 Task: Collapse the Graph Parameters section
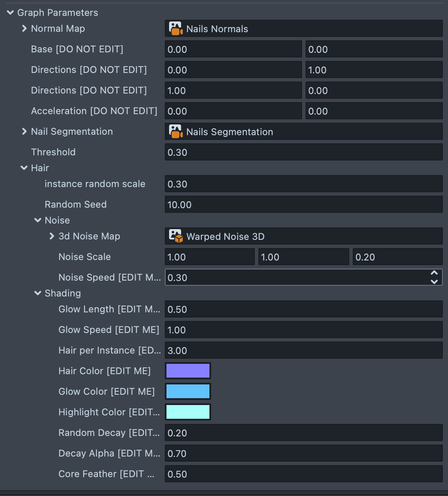pos(10,13)
